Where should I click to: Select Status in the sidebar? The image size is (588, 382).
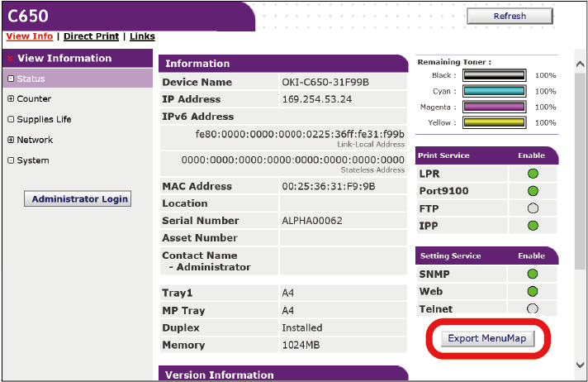click(x=31, y=79)
